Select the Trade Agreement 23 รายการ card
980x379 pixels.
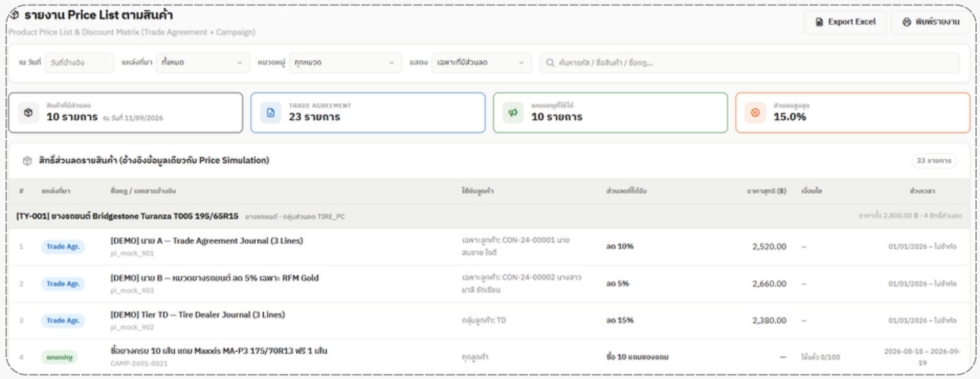tap(368, 112)
